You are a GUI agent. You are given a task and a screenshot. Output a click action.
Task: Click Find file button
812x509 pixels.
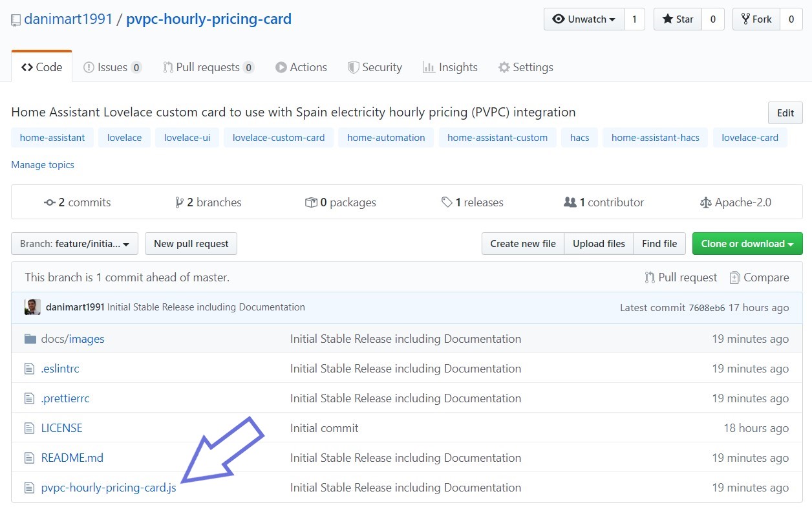tap(659, 244)
